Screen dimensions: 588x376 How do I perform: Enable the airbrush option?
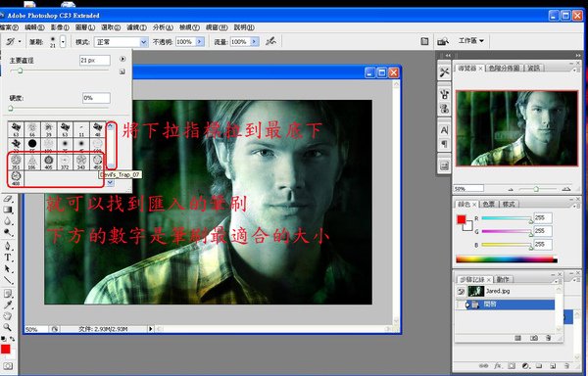[270, 41]
